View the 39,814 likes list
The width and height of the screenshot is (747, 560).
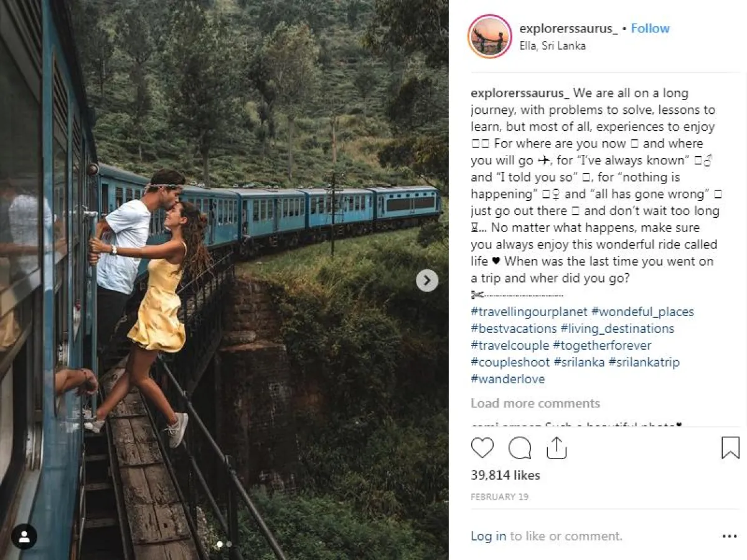tap(505, 475)
